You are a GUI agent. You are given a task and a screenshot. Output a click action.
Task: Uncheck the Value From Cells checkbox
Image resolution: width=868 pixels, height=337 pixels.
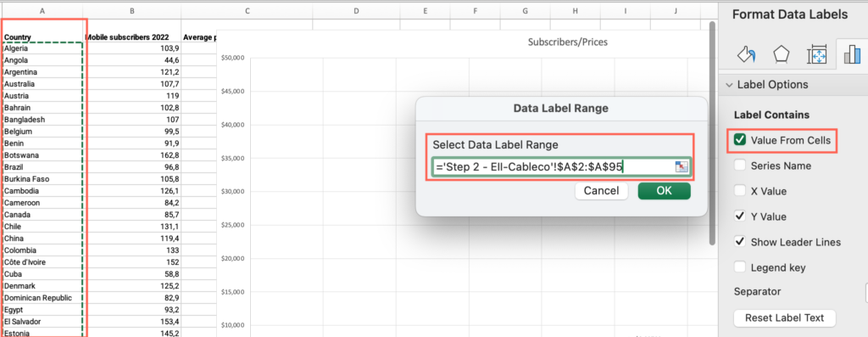coord(739,140)
